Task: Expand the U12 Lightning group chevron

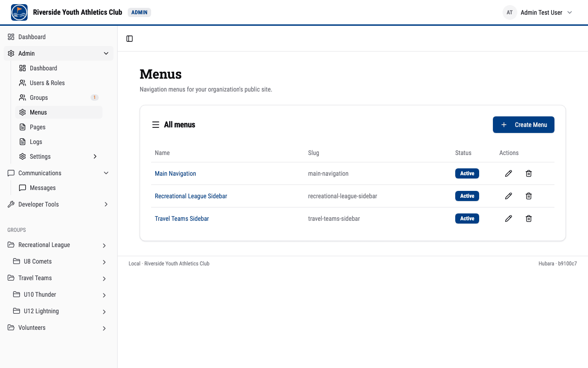Action: 104,312
